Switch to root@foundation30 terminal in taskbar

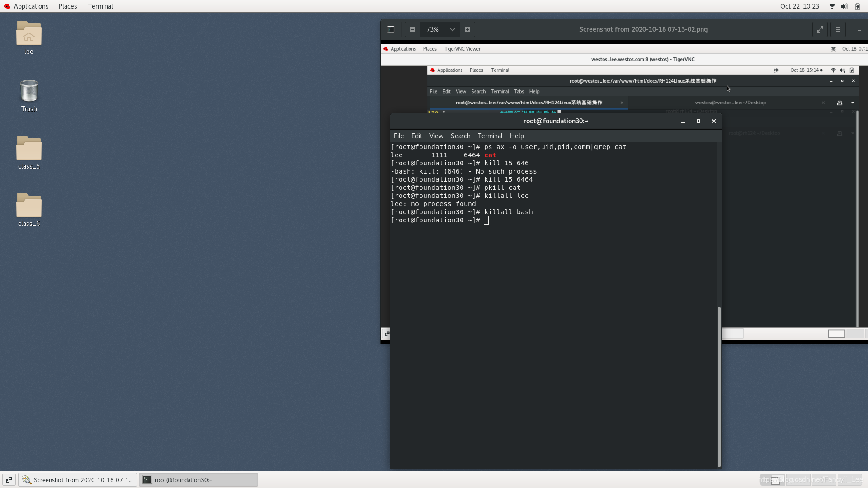click(x=198, y=480)
